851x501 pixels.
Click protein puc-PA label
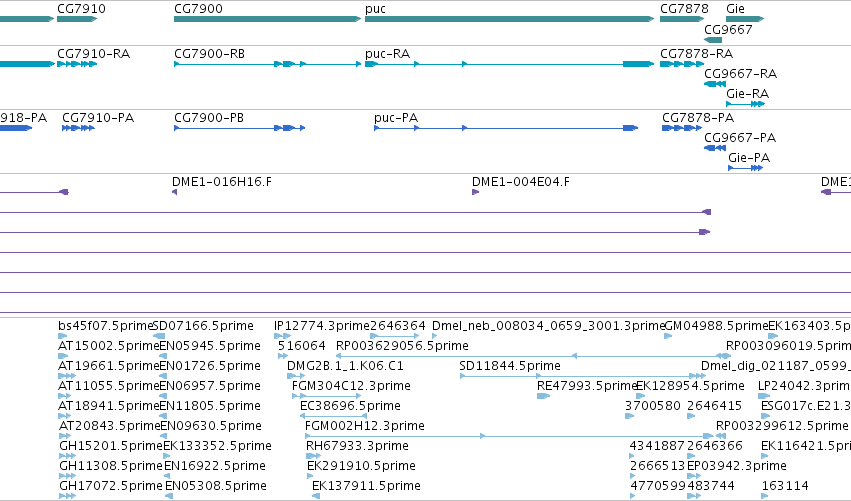[x=396, y=118]
